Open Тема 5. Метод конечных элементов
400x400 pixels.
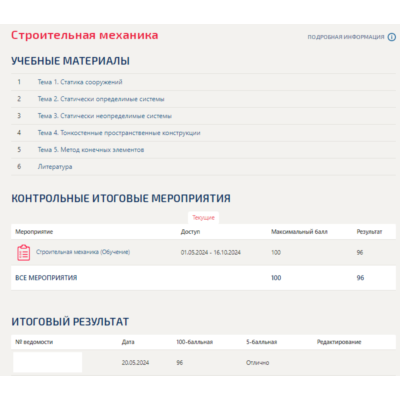(91, 150)
